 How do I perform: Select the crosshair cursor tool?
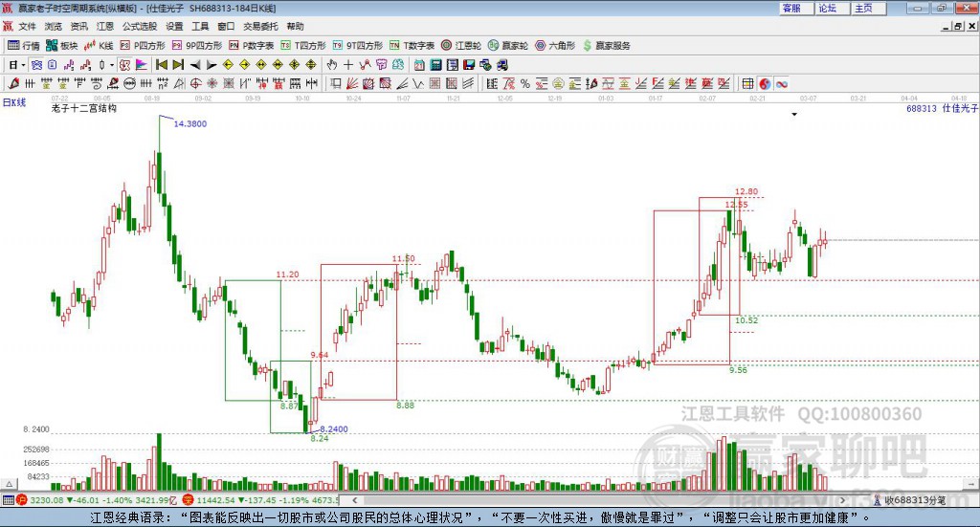tap(348, 65)
